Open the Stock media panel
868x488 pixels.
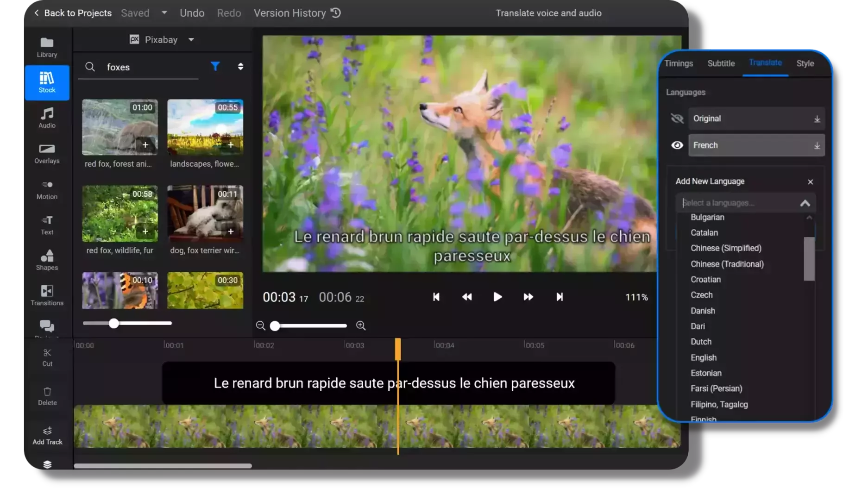click(46, 82)
